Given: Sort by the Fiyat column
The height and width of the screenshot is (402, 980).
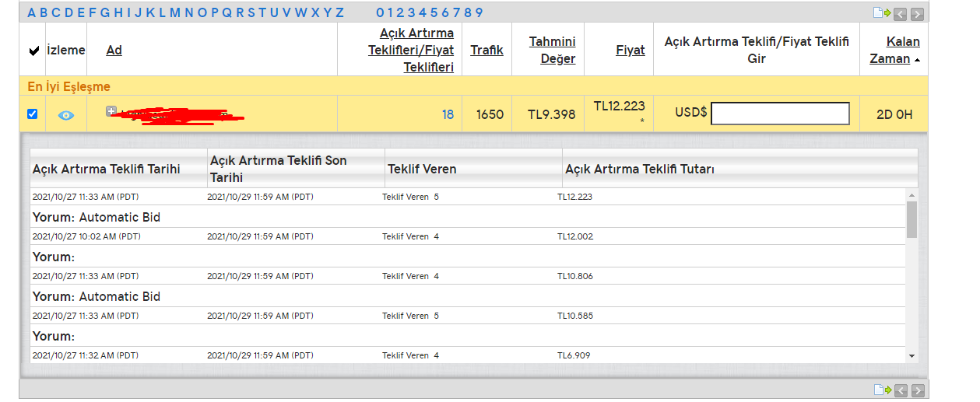Looking at the screenshot, I should click(631, 50).
